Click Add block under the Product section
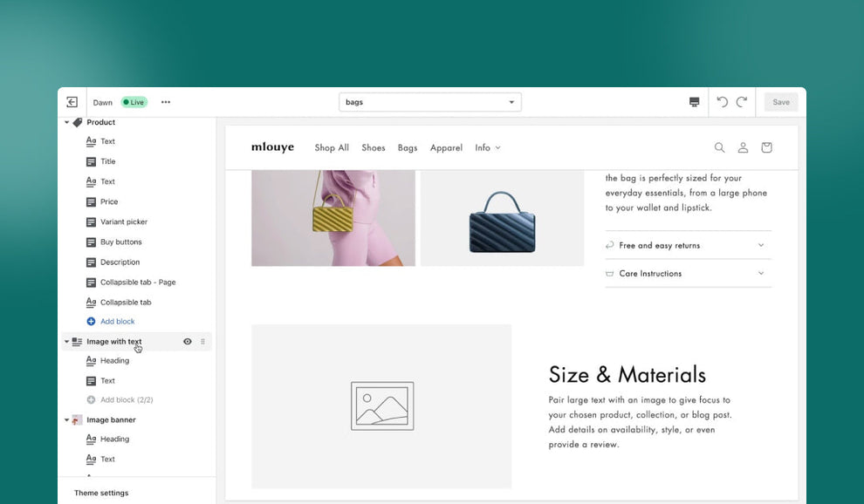This screenshot has height=504, width=864. [x=116, y=321]
